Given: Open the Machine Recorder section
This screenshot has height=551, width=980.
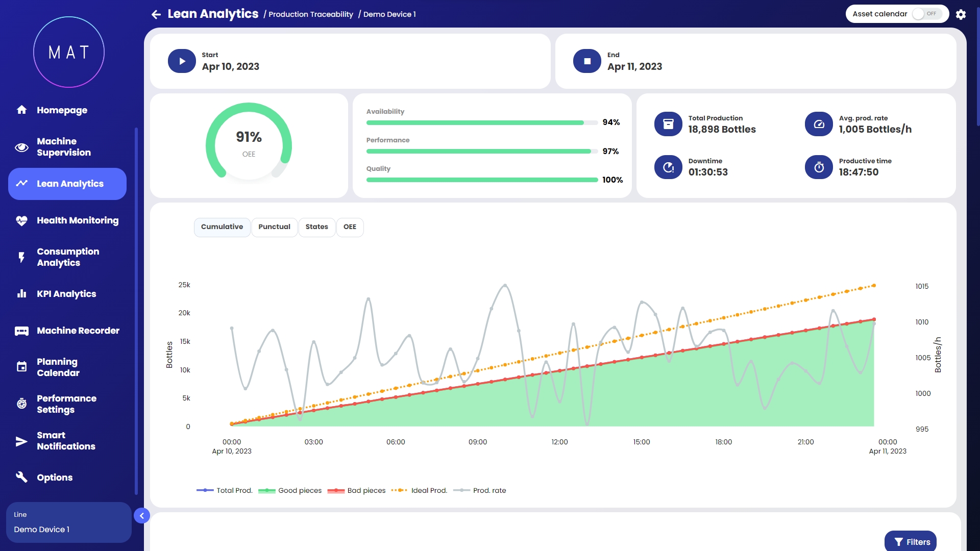Looking at the screenshot, I should pyautogui.click(x=78, y=331).
